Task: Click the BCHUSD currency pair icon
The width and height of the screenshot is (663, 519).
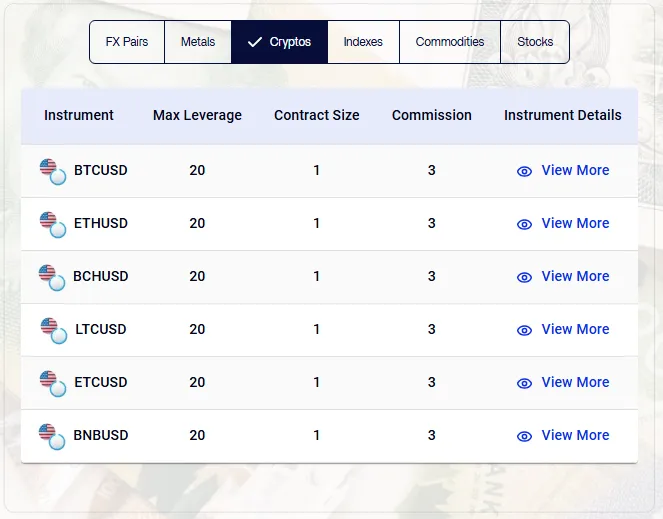Action: [51, 276]
